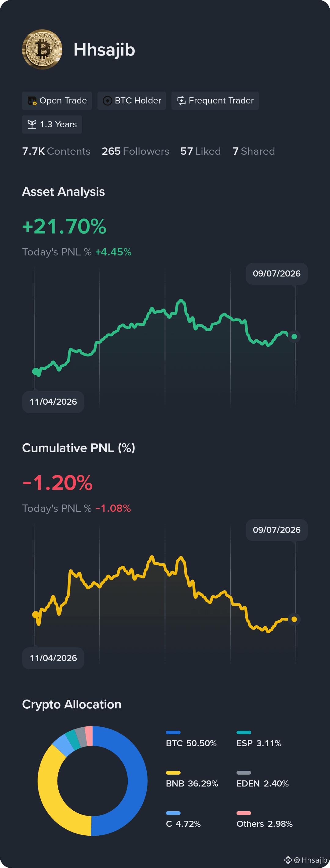Viewport: 330px width, 868px height.
Task: Select the pink Others 2.98% legend swatch
Action: pos(244,813)
